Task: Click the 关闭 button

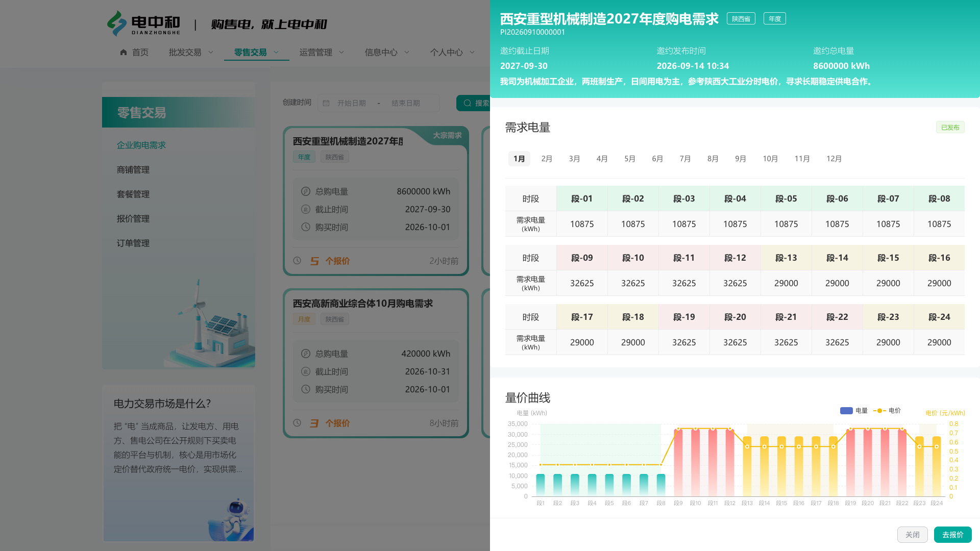Action: 912,535
